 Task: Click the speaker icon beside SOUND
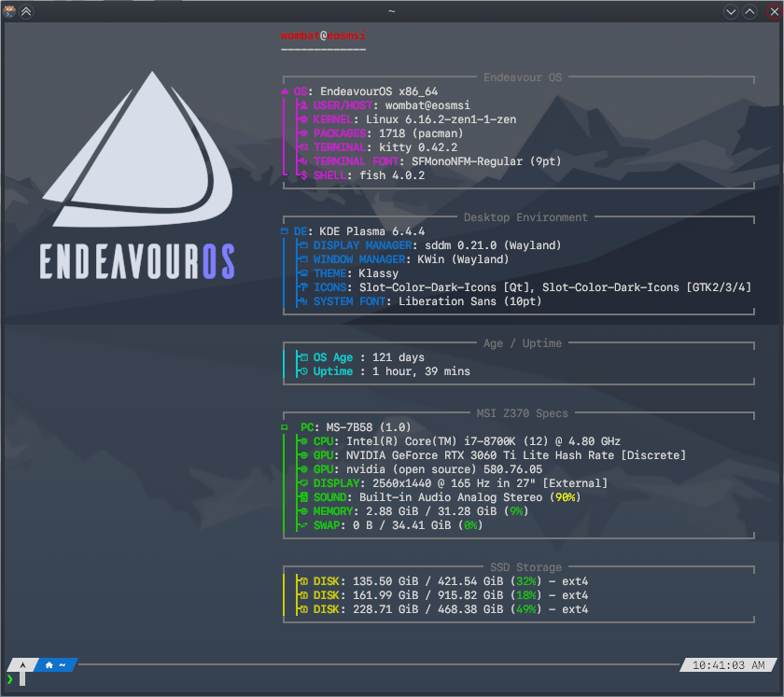(303, 497)
